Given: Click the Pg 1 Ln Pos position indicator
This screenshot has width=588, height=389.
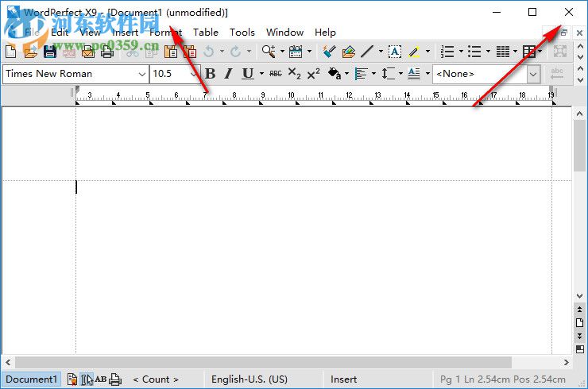Looking at the screenshot, I should (502, 379).
